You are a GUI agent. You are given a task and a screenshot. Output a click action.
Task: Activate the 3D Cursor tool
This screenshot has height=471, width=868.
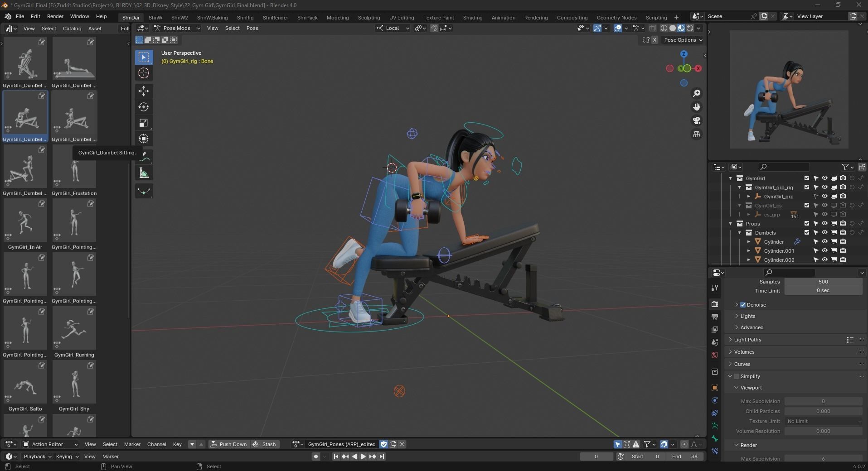[144, 73]
